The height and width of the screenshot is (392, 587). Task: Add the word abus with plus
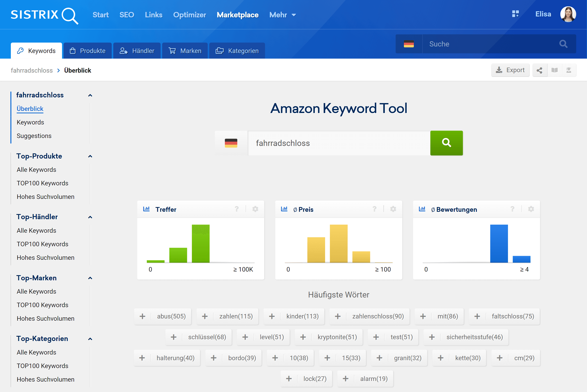(x=142, y=316)
